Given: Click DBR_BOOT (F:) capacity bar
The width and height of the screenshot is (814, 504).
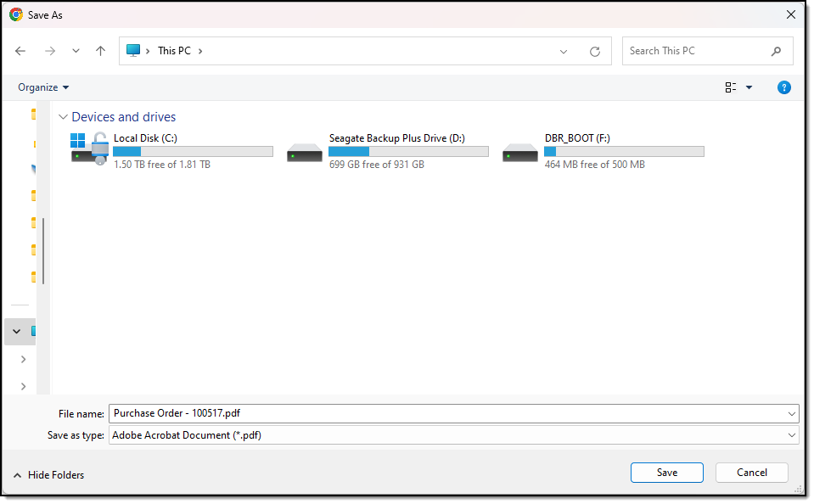Looking at the screenshot, I should tap(624, 151).
